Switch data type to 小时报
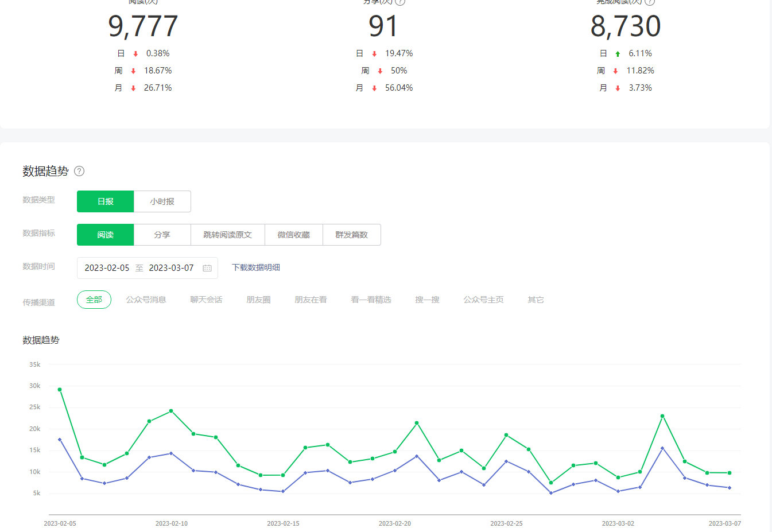The image size is (772, 532). point(162,201)
